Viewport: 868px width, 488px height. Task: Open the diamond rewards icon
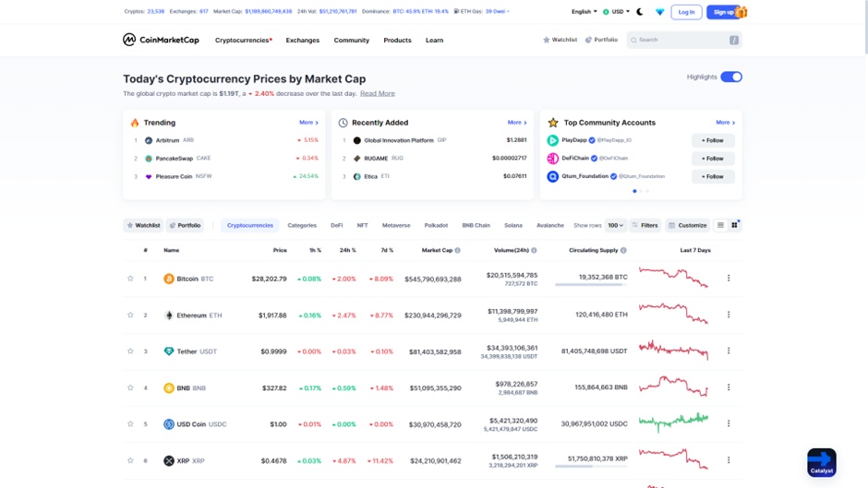point(659,12)
